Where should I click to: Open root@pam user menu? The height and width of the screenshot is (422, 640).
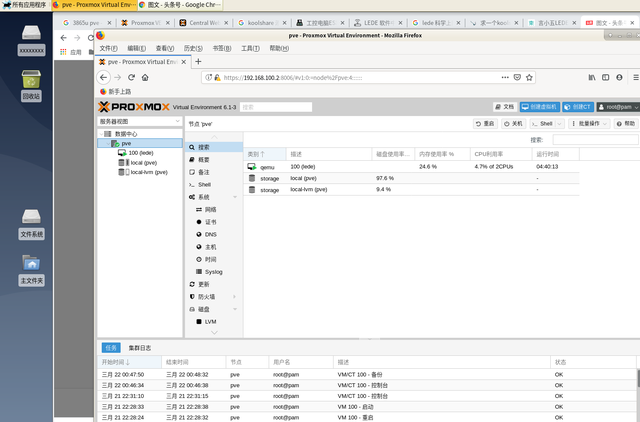pyautogui.click(x=618, y=107)
